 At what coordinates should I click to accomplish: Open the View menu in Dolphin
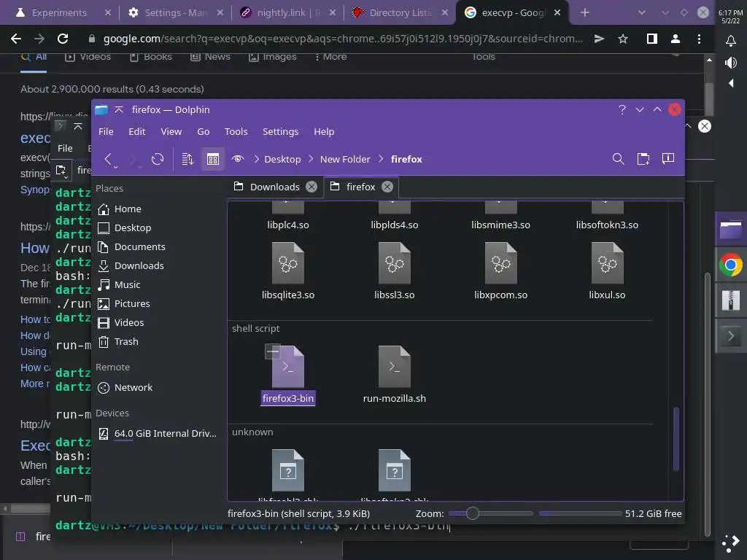tap(171, 132)
